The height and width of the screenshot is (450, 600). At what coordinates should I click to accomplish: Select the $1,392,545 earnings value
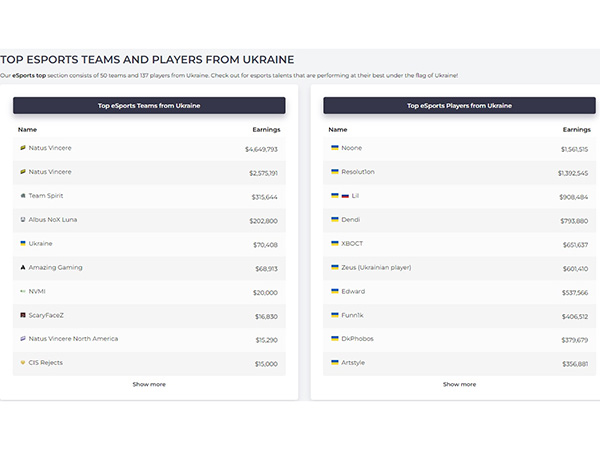[573, 173]
